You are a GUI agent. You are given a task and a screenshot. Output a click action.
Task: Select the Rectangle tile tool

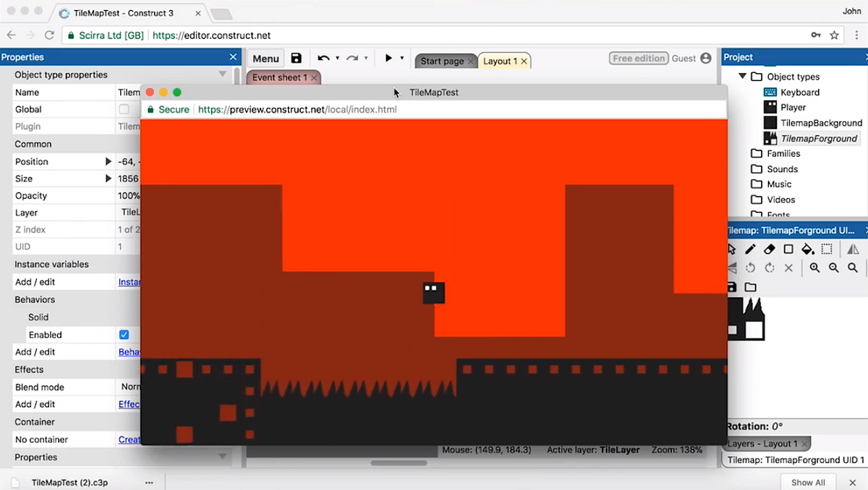click(788, 249)
